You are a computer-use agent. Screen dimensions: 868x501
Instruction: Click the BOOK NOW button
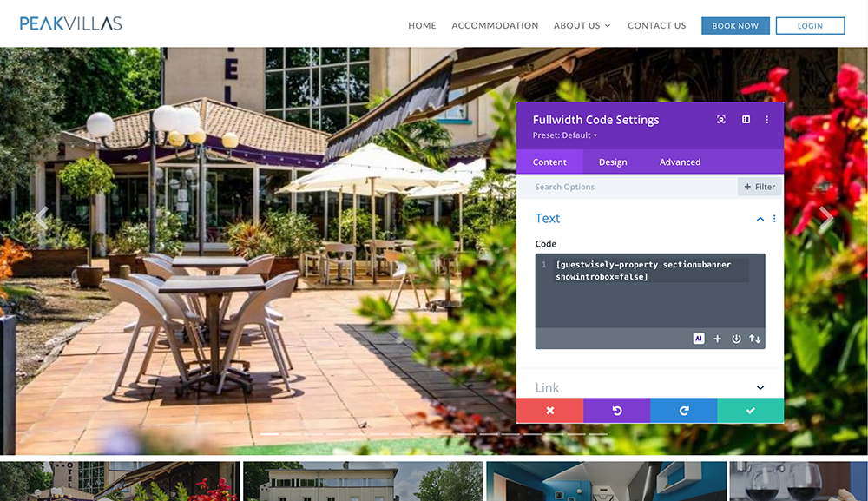(x=735, y=26)
